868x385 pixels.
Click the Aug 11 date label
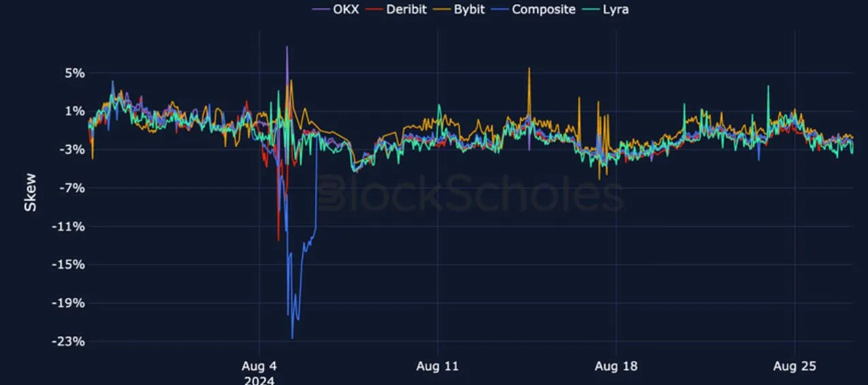[x=438, y=367]
